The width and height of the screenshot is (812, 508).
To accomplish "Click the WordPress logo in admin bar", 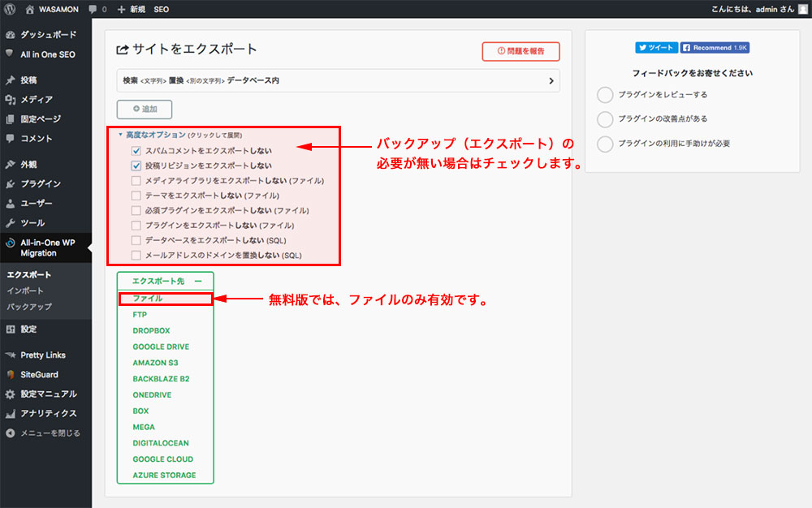I will point(9,9).
